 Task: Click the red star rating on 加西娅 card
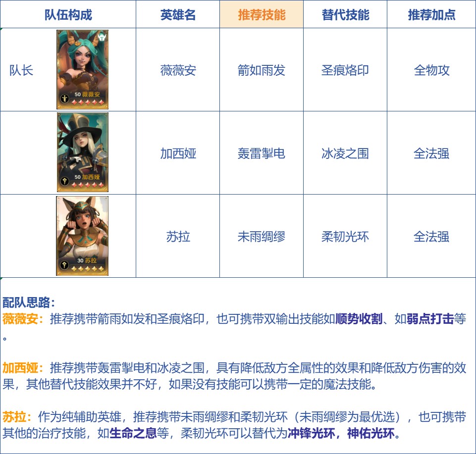click(88, 185)
